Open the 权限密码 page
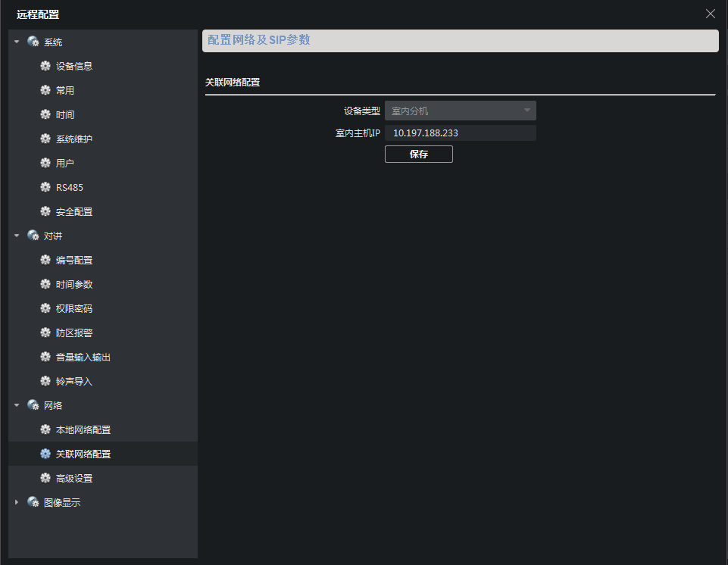This screenshot has height=565, width=728. coord(73,308)
